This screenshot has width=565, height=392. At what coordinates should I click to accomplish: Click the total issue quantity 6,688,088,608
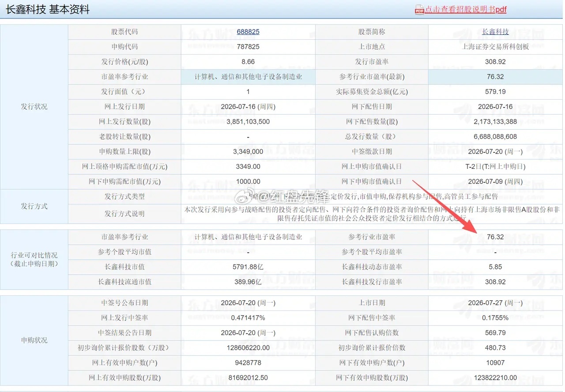click(495, 137)
